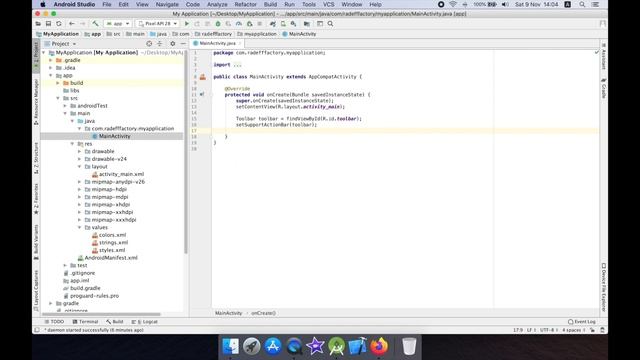Open the SDK Manager icon
This screenshot has height=360, width=640.
click(x=293, y=24)
